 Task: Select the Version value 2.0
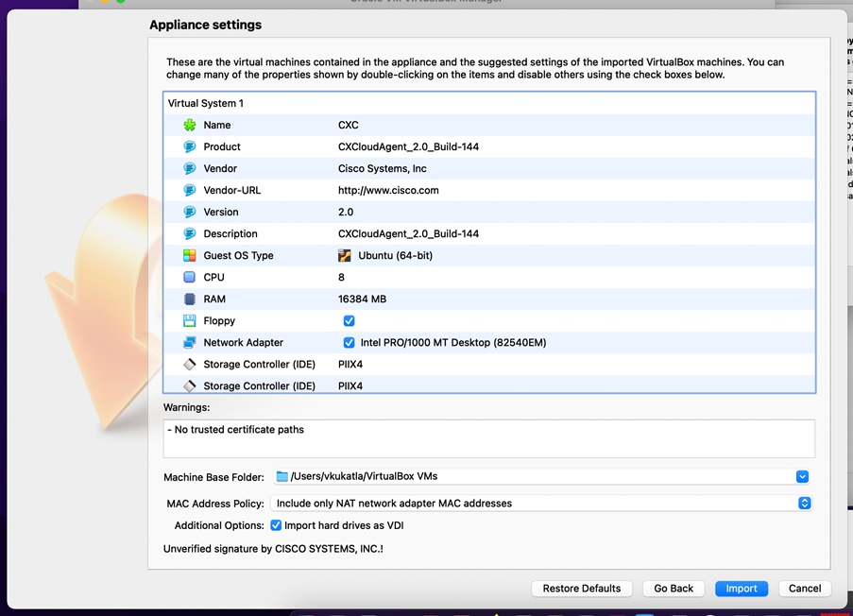pos(346,213)
